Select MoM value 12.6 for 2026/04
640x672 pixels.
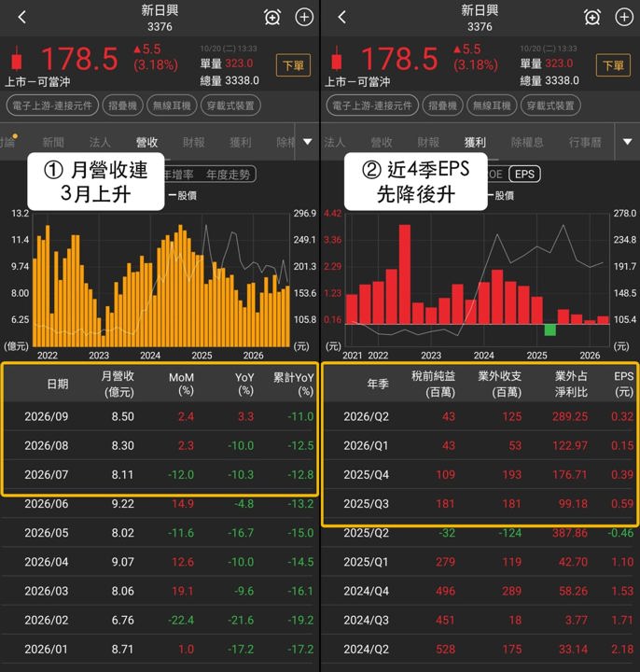[183, 562]
